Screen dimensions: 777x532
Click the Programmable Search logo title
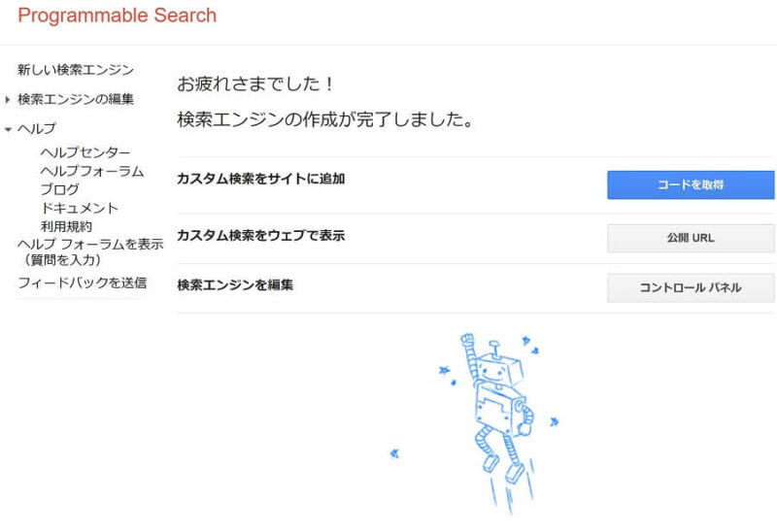pos(117,16)
